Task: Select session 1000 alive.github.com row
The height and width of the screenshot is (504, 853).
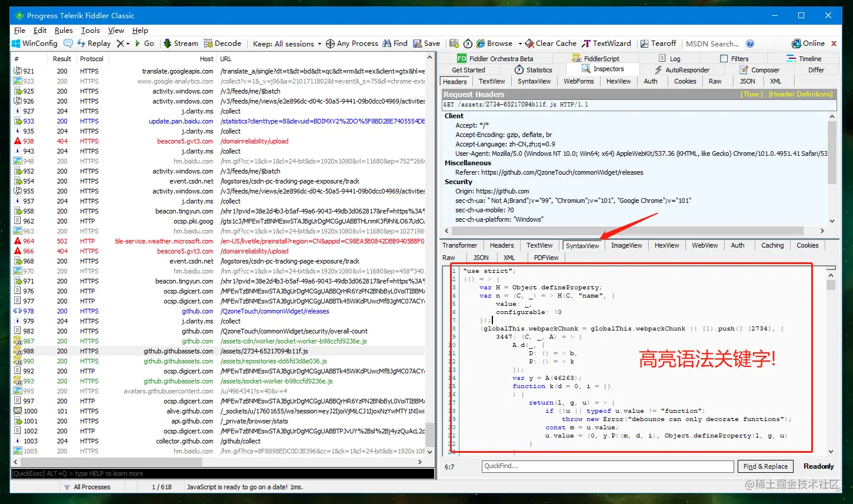Action: point(218,411)
